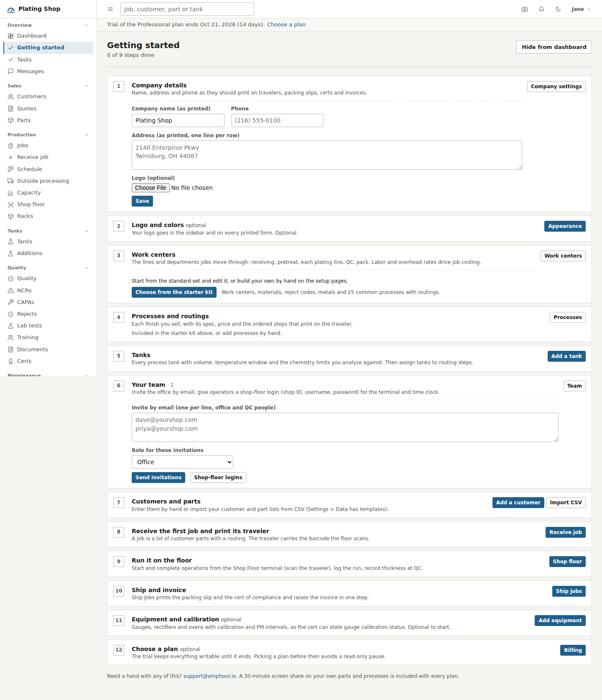The image size is (602, 700).
Task: Open Certs ribbon icon in the sidebar
Action: tap(11, 361)
